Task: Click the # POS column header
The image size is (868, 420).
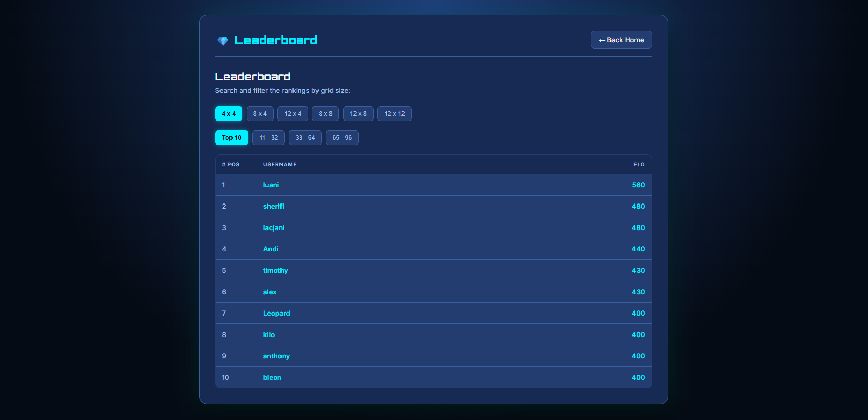Action: (230, 164)
